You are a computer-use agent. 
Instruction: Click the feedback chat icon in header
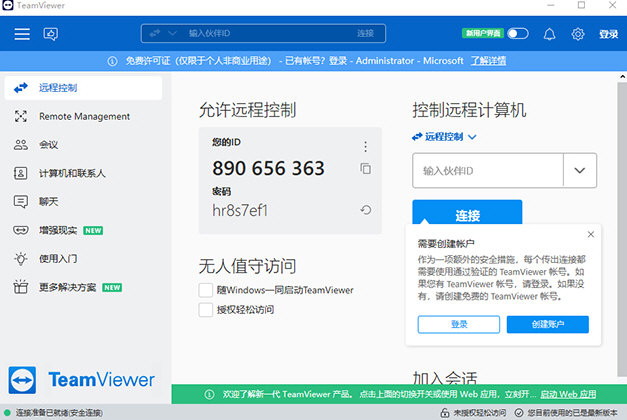pyautogui.click(x=50, y=34)
